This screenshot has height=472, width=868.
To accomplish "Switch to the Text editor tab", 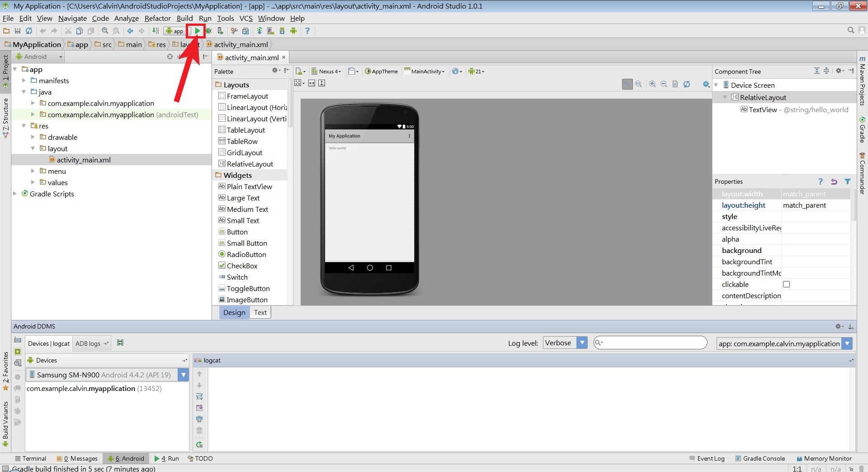I will pos(260,312).
